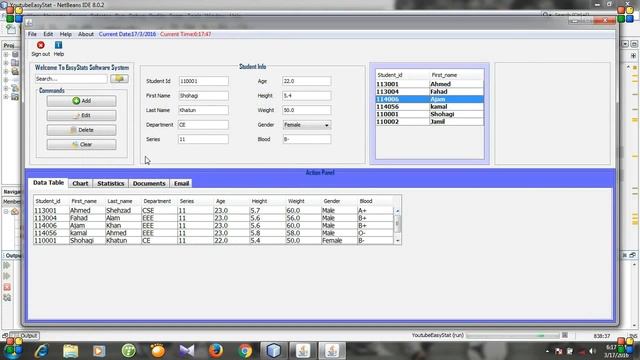Select 114056 kamal in student list
640x360 pixels.
429,107
